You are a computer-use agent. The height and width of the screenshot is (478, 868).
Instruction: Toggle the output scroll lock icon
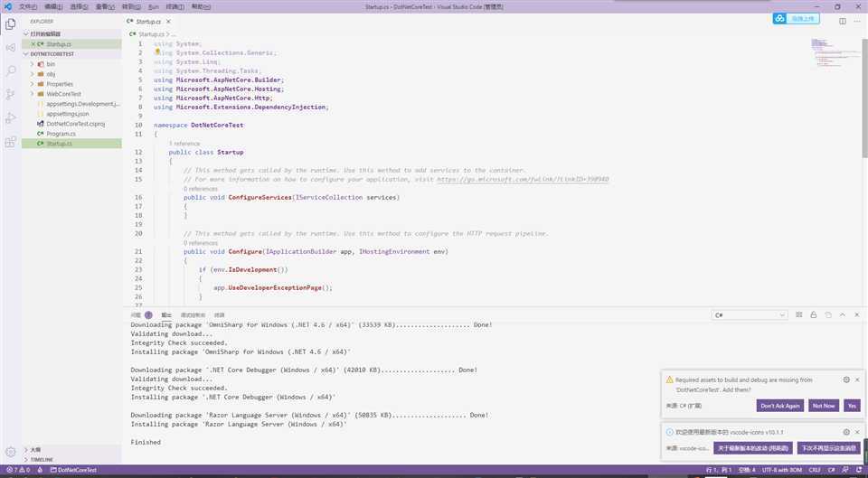813,314
